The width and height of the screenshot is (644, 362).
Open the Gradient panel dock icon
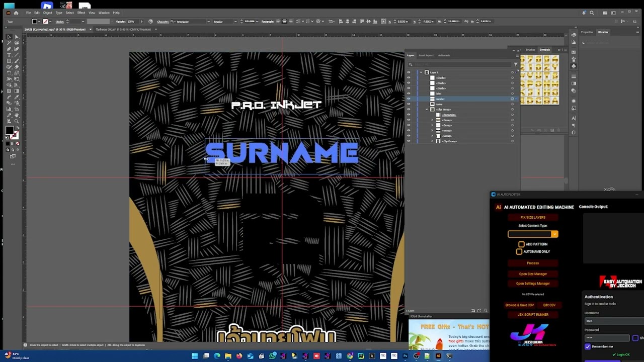tap(574, 84)
